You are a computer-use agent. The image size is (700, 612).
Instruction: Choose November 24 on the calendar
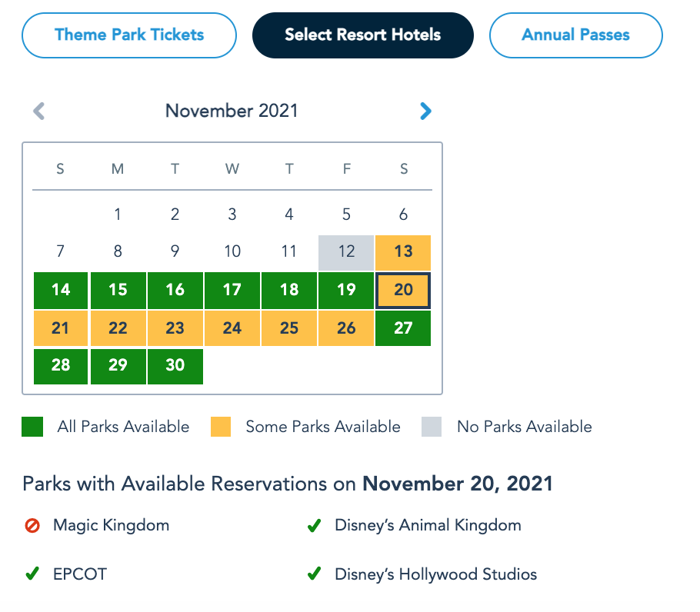[x=232, y=328]
